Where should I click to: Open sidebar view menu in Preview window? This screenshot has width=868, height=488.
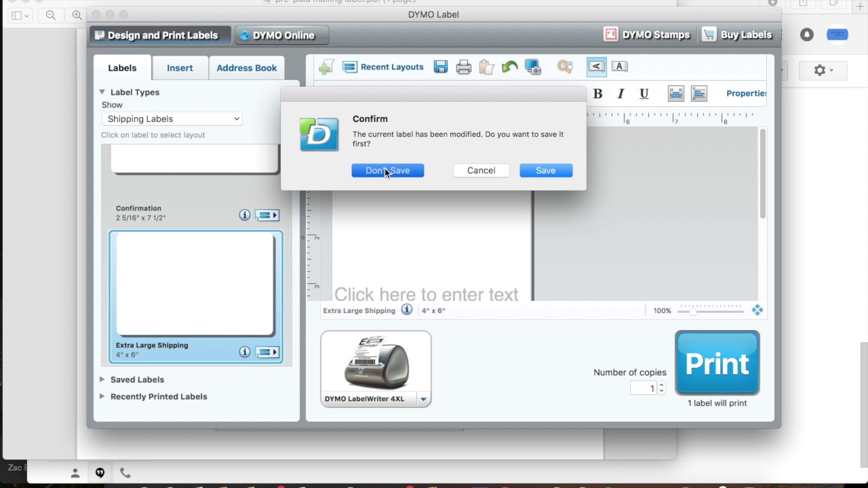click(20, 15)
